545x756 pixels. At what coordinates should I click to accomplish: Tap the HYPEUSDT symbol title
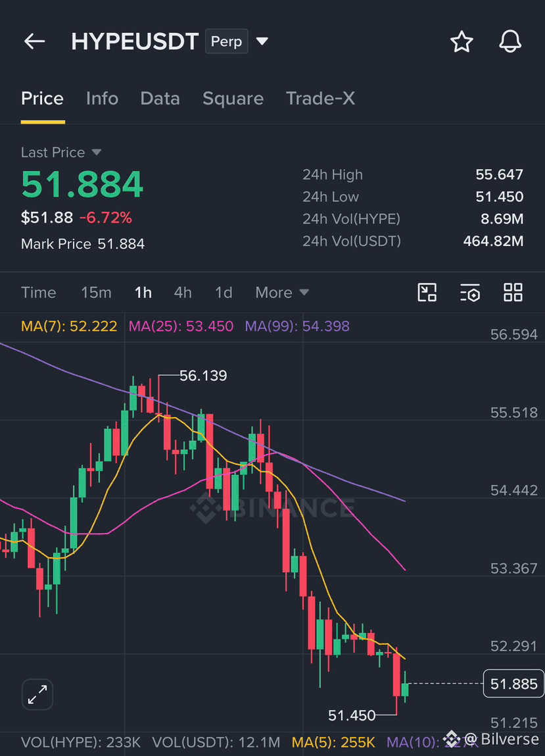(x=135, y=41)
